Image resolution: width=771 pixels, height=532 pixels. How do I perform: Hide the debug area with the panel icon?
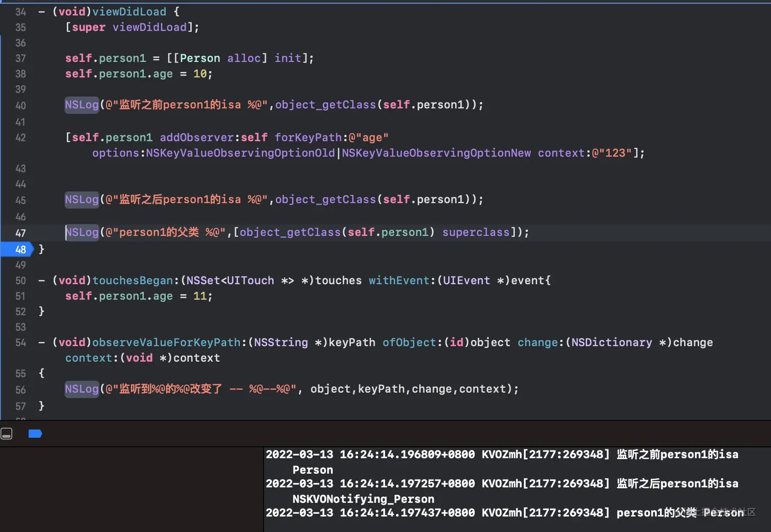(7, 434)
